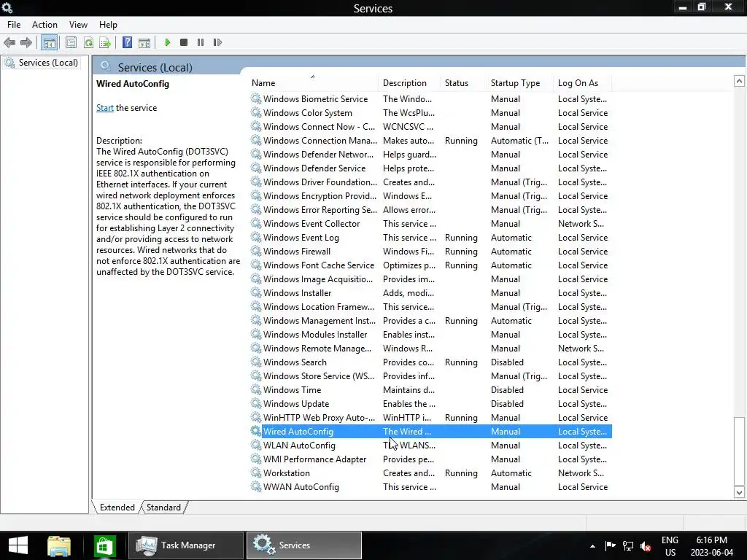This screenshot has width=747, height=560.
Task: Click the green Start Service icon
Action: click(x=168, y=42)
